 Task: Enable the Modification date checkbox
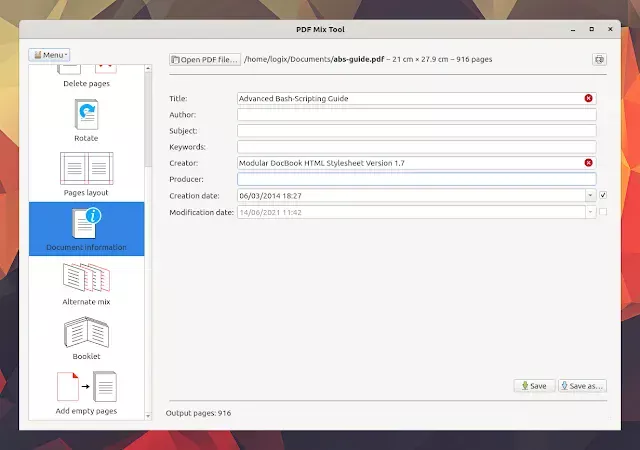click(603, 212)
